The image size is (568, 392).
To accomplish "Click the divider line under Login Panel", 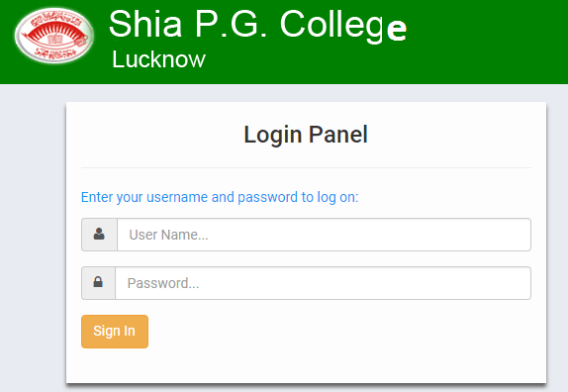I will click(306, 167).
